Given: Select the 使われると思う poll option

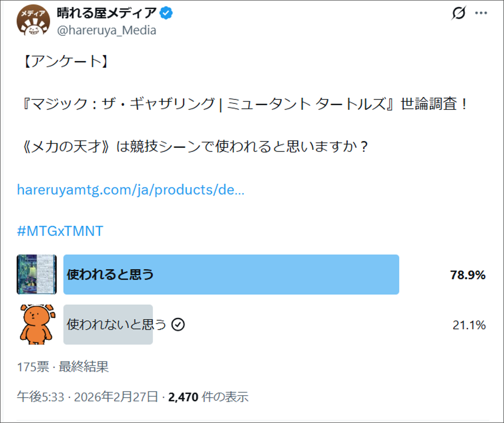Looking at the screenshot, I should [x=110, y=274].
